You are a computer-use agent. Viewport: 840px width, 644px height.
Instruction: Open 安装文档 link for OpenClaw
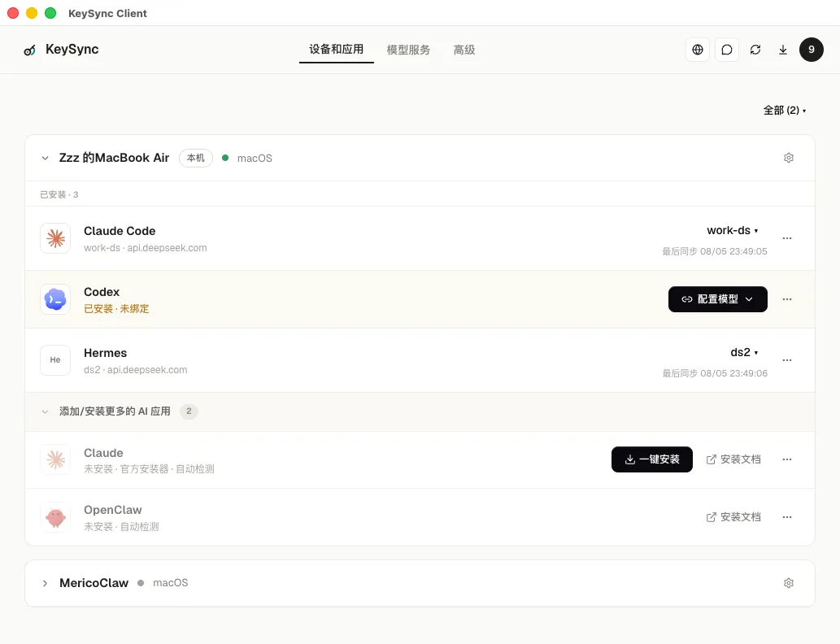click(x=733, y=517)
